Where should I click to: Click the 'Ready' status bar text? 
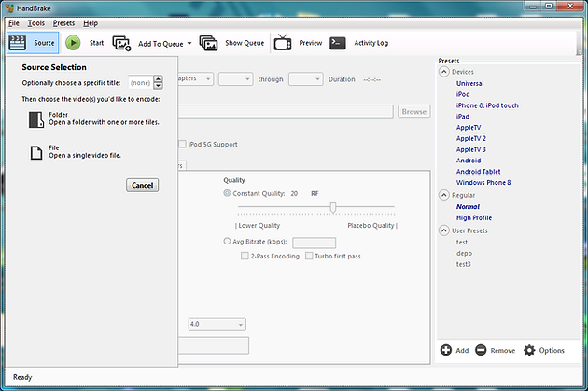[22, 377]
